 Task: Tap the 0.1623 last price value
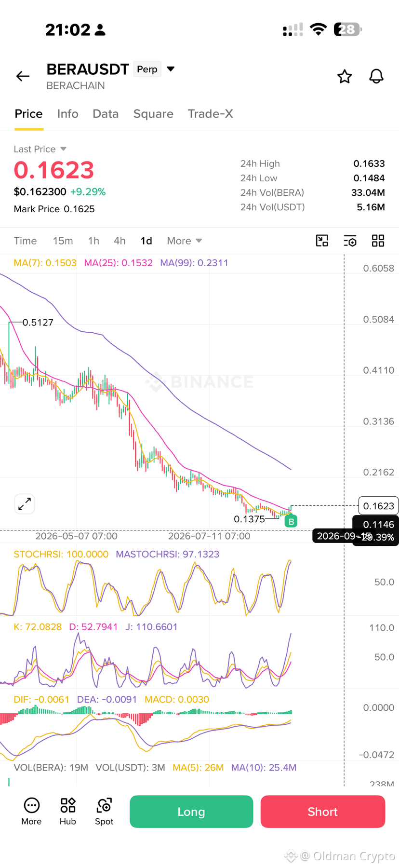pos(54,170)
